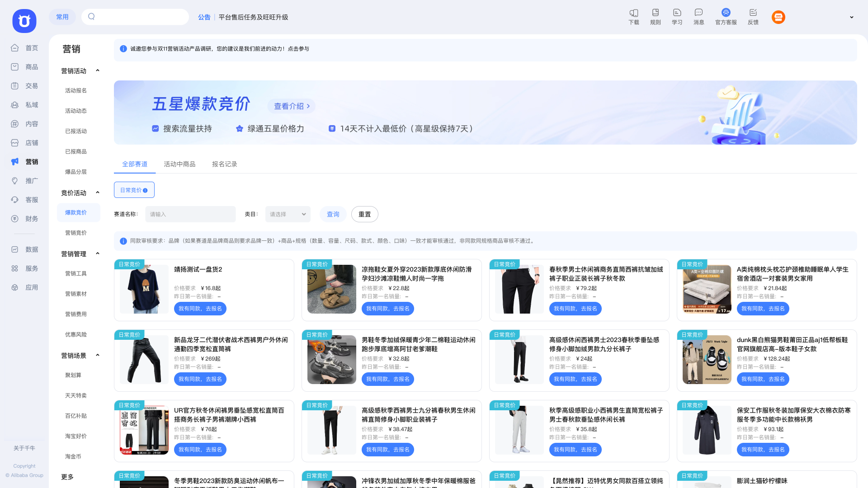868x488 pixels.
Task: Click 查看介绍 on the banner
Action: 292,106
